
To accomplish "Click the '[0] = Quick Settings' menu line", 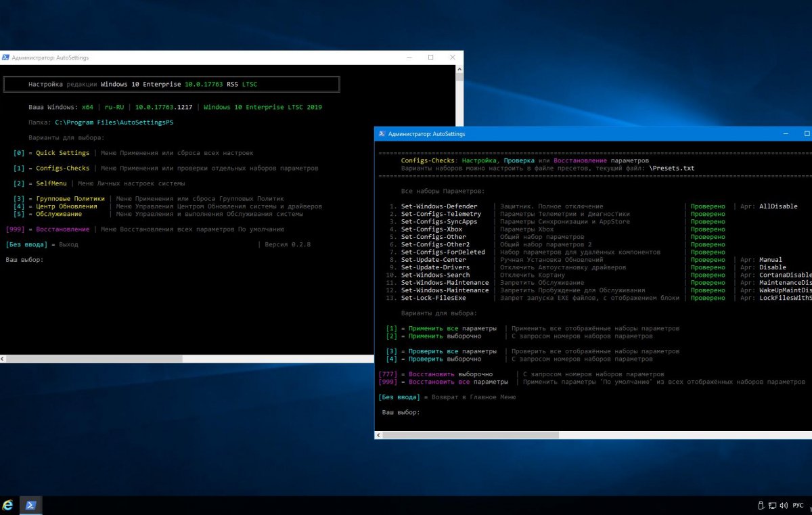I will (x=133, y=153).
